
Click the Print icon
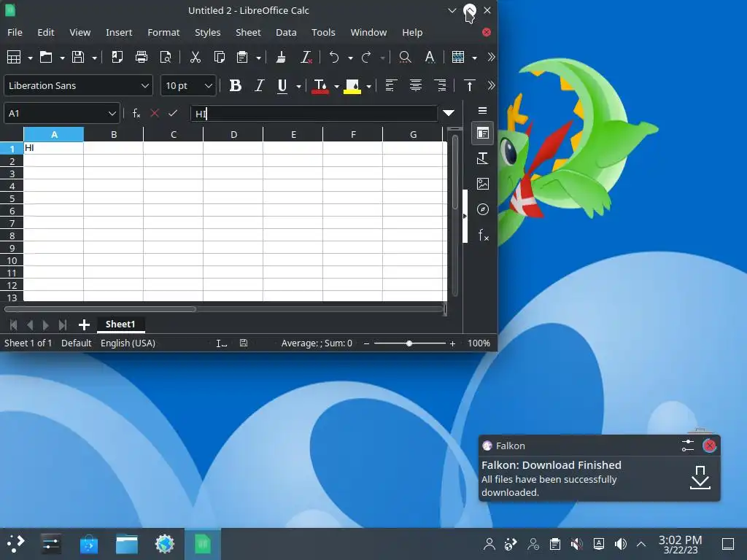[142, 57]
